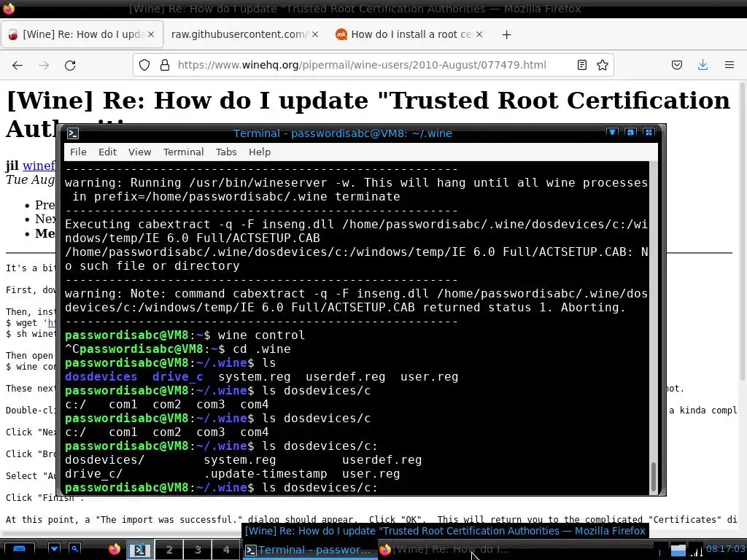
Task: Open the Firefox downloads panel
Action: tap(703, 65)
